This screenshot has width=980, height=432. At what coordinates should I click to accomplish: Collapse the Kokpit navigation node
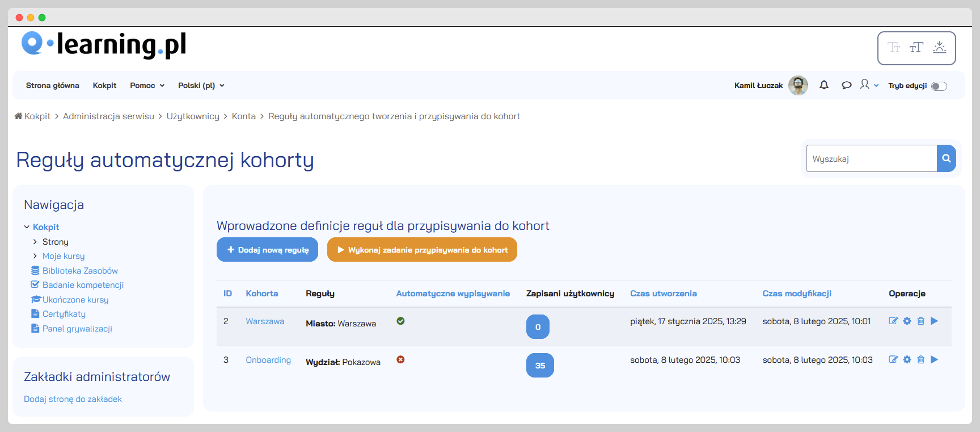27,227
